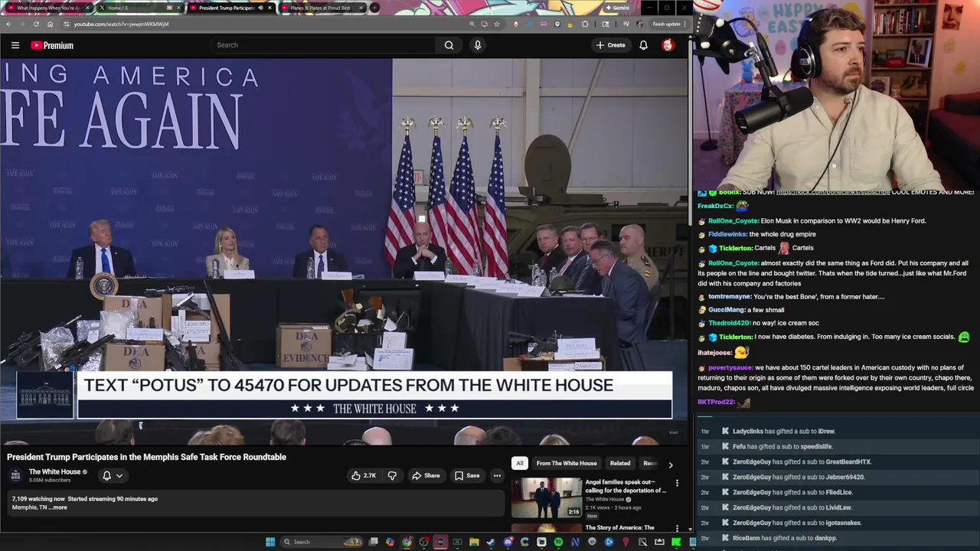Select From The White House chip
This screenshot has width=980, height=551.
[x=567, y=463]
